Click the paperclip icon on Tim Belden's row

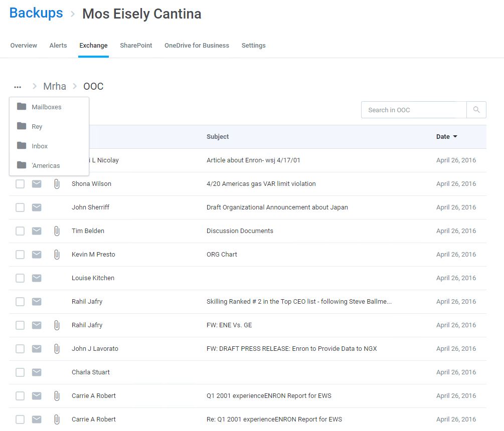coord(57,231)
